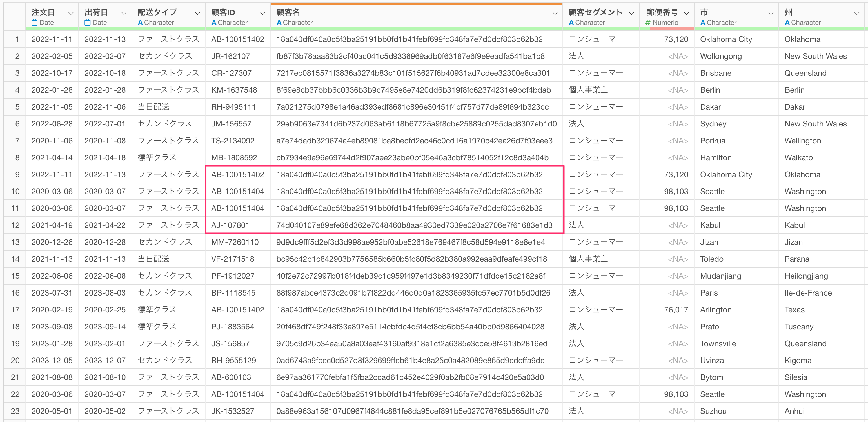Image resolution: width=868 pixels, height=422 pixels.
Task: Expand the 郵便番号 column menu chevron
Action: coord(686,13)
